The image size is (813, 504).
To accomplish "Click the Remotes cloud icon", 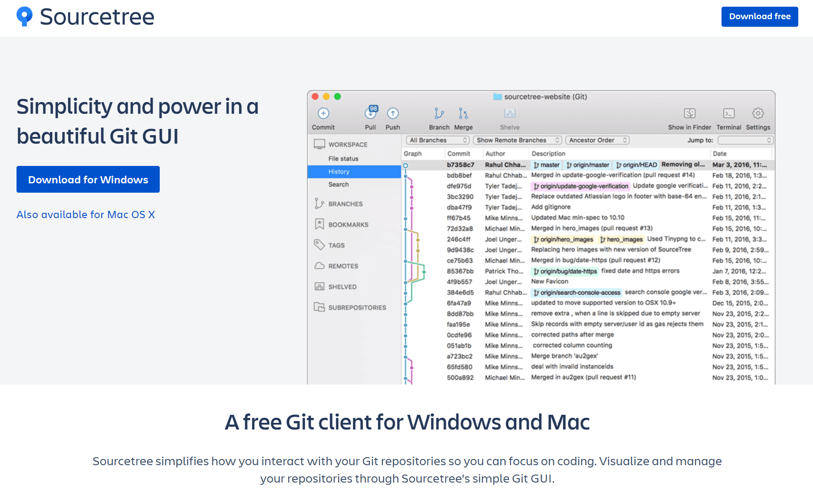I will tap(319, 266).
